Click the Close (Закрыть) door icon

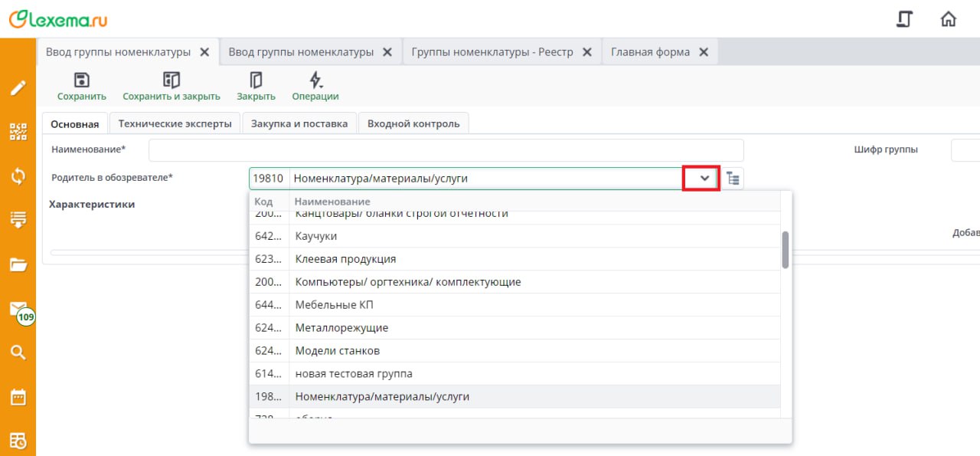pos(256,80)
